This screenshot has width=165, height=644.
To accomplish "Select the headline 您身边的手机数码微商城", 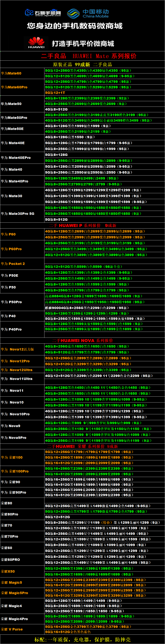I will tap(75, 26).
